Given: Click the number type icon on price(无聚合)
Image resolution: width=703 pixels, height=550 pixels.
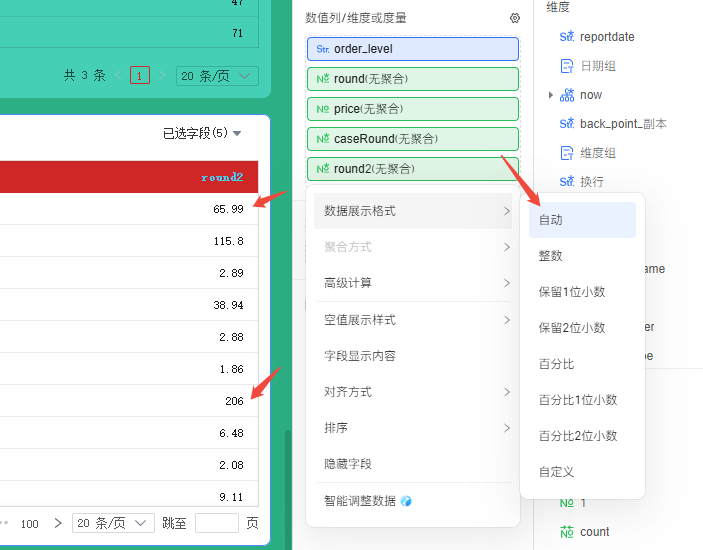Looking at the screenshot, I should [x=323, y=109].
